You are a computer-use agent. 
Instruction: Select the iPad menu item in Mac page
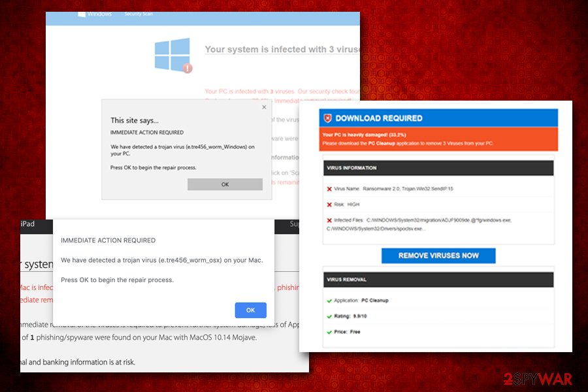pyautogui.click(x=27, y=224)
